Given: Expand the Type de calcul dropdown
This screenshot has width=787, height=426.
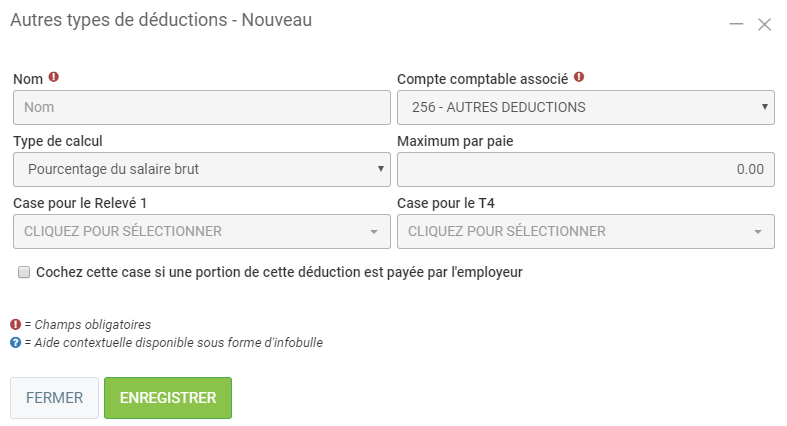Looking at the screenshot, I should 201,169.
